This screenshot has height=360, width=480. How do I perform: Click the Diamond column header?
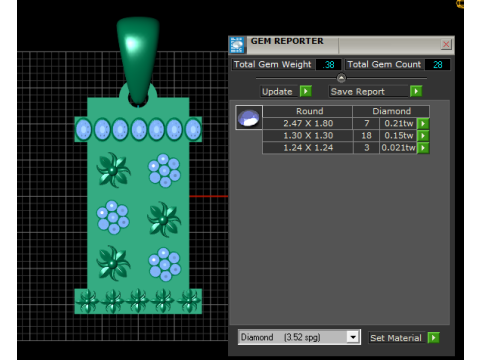pos(391,111)
